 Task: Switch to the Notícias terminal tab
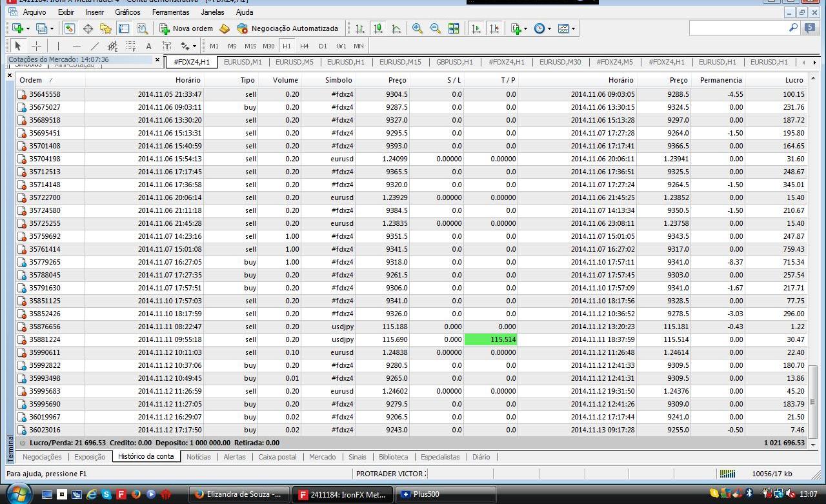[x=199, y=457]
